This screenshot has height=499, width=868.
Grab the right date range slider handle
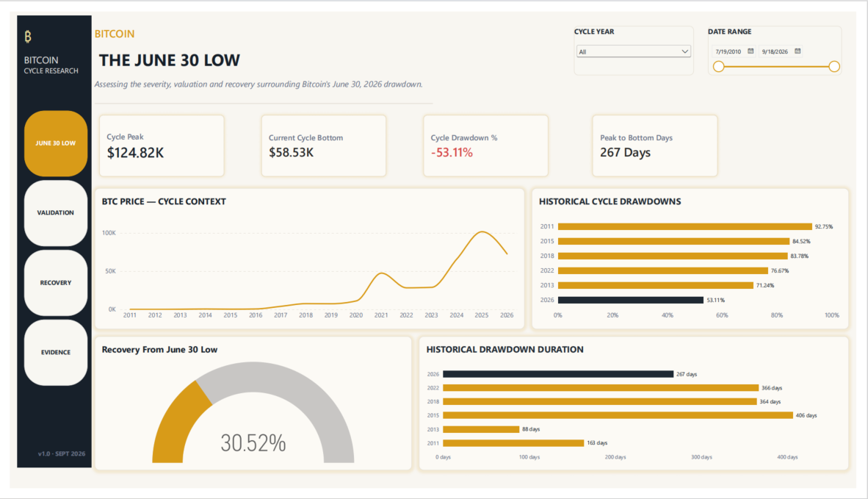(x=834, y=66)
